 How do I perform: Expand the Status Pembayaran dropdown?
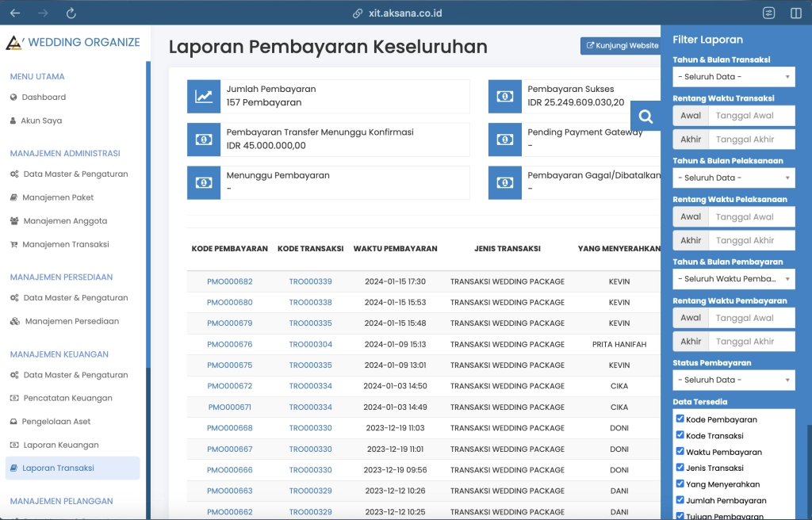pyautogui.click(x=733, y=380)
